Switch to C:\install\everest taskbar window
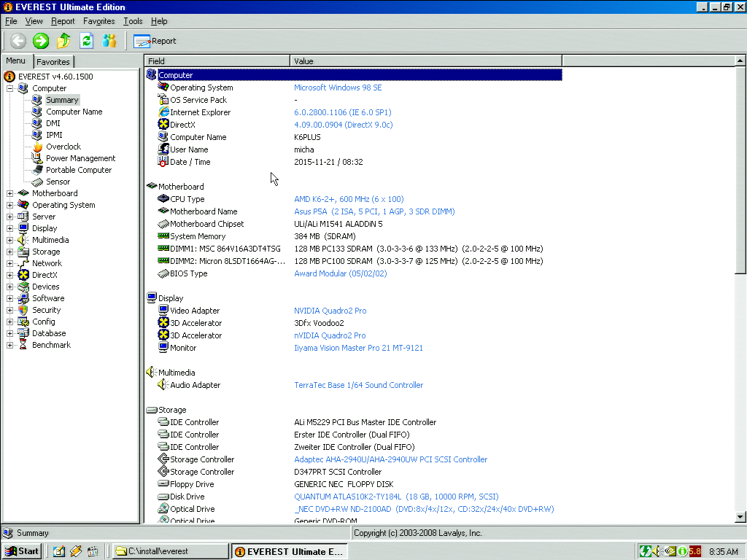The image size is (747, 560). point(171,551)
